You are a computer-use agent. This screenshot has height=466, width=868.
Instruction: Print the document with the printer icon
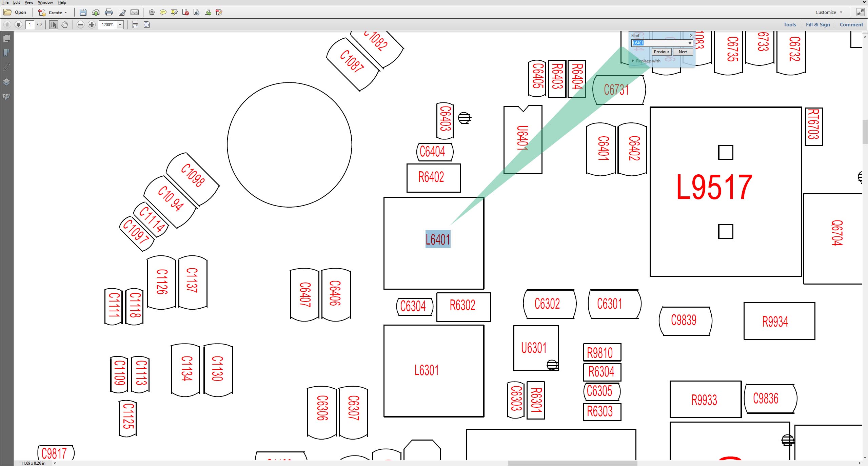point(109,13)
